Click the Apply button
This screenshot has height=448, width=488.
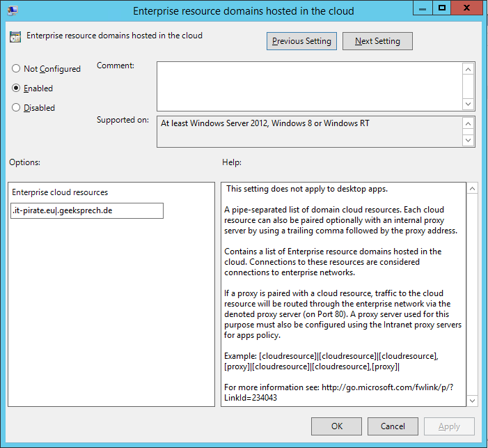449,426
